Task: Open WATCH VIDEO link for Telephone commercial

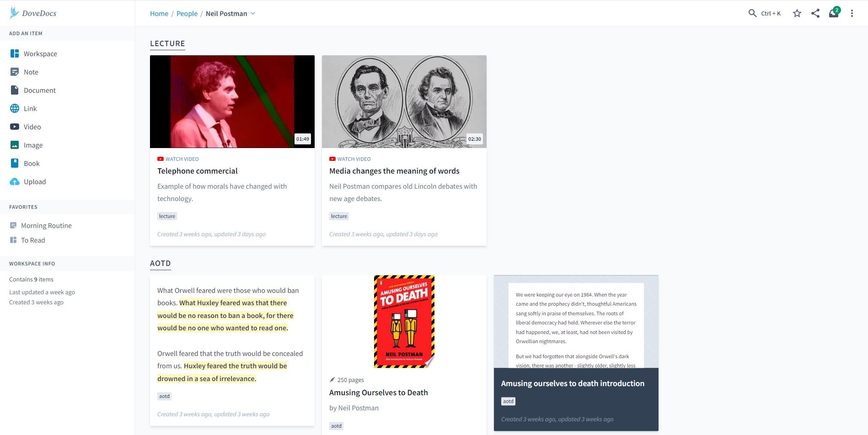Action: pyautogui.click(x=182, y=159)
